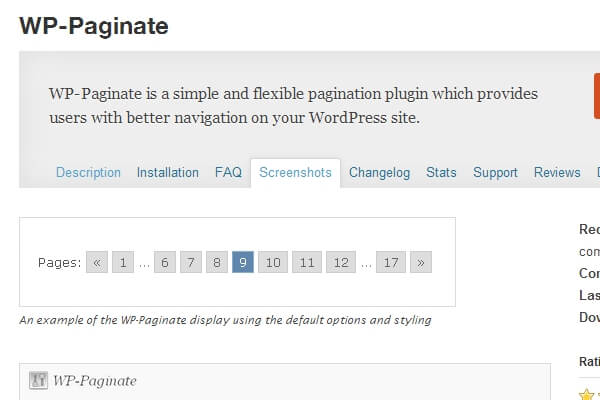Viewport: 600px width, 400px height.
Task: Click the next page » arrow
Action: (421, 263)
